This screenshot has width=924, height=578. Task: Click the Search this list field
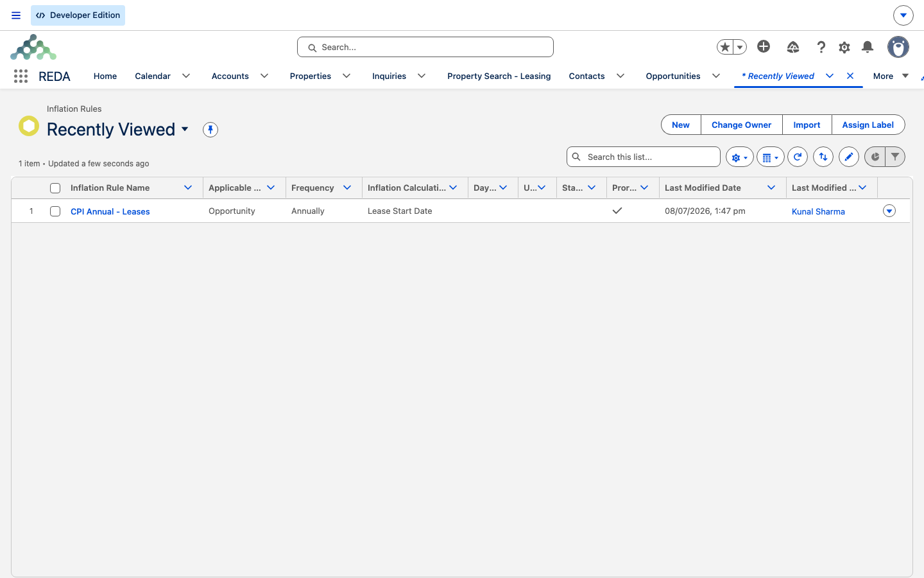click(644, 157)
